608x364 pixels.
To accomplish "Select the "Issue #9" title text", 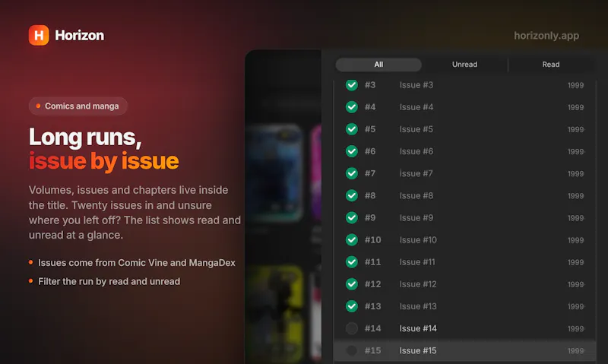I will click(416, 217).
